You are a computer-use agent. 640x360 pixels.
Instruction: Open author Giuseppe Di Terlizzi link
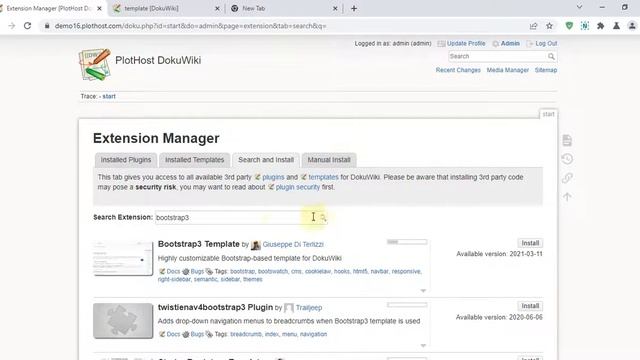[293, 244]
